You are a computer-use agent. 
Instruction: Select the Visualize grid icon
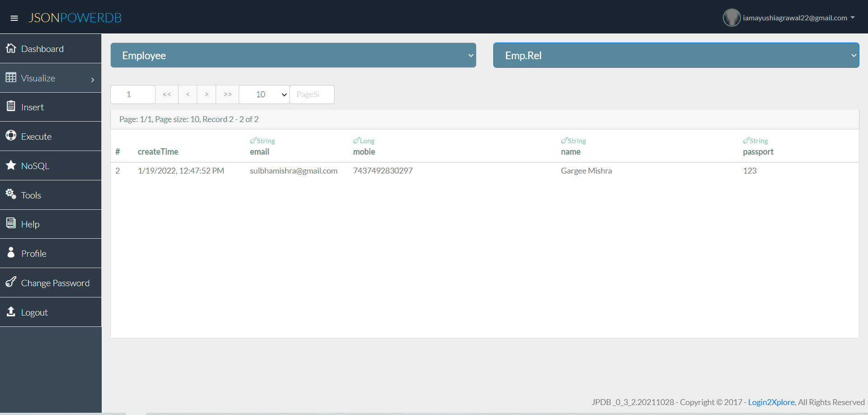tap(11, 78)
